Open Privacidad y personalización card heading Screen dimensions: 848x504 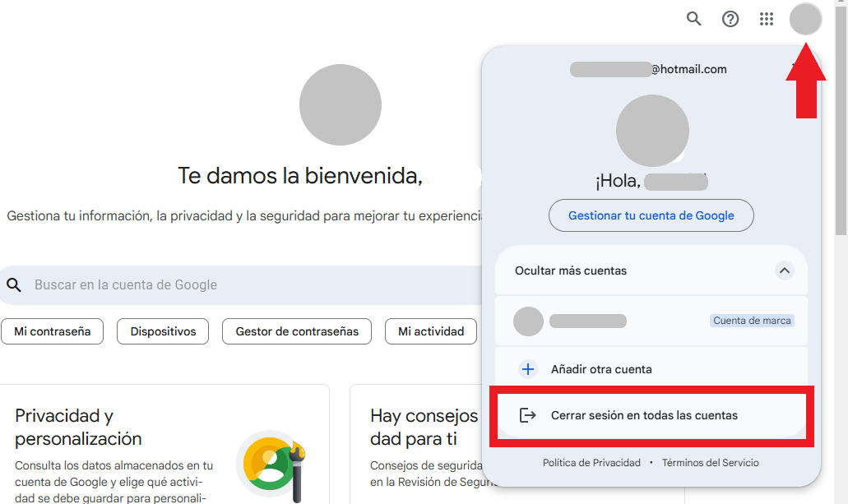coord(78,428)
